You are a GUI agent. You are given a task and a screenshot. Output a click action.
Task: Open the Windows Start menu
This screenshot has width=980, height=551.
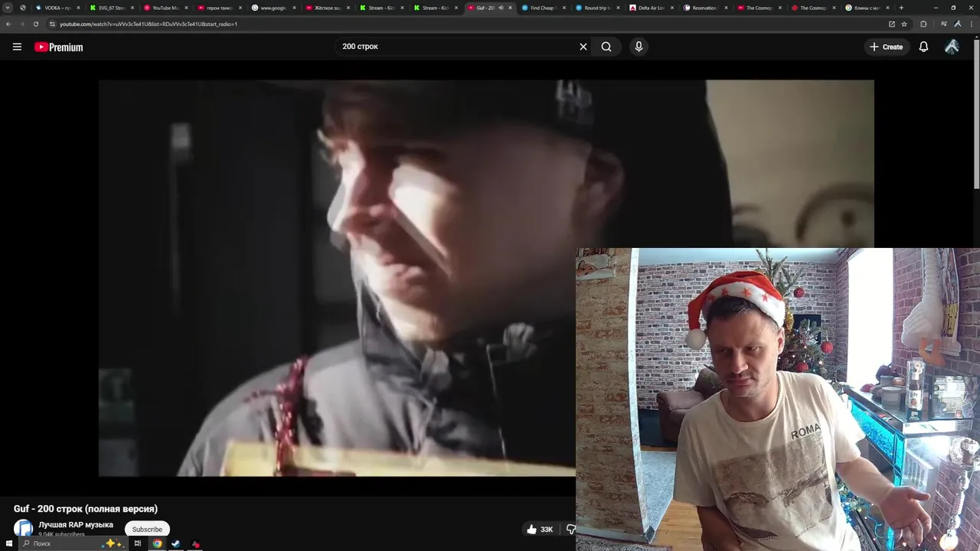coord(9,543)
